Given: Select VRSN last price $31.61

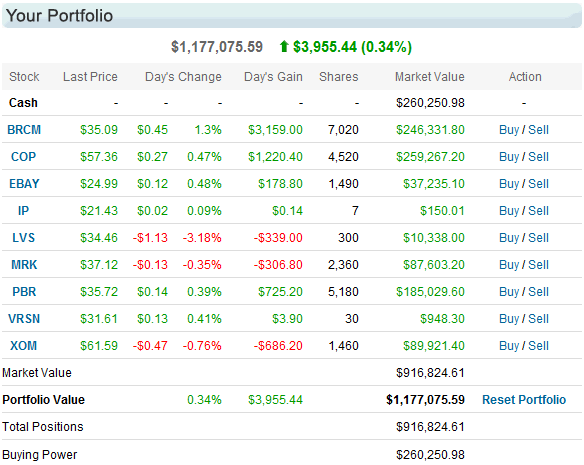Looking at the screenshot, I should point(99,319).
